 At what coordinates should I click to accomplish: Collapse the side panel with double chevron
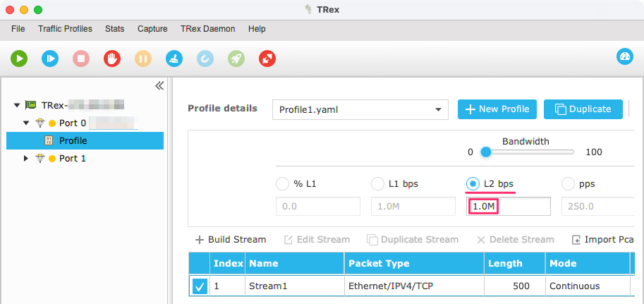[x=159, y=85]
